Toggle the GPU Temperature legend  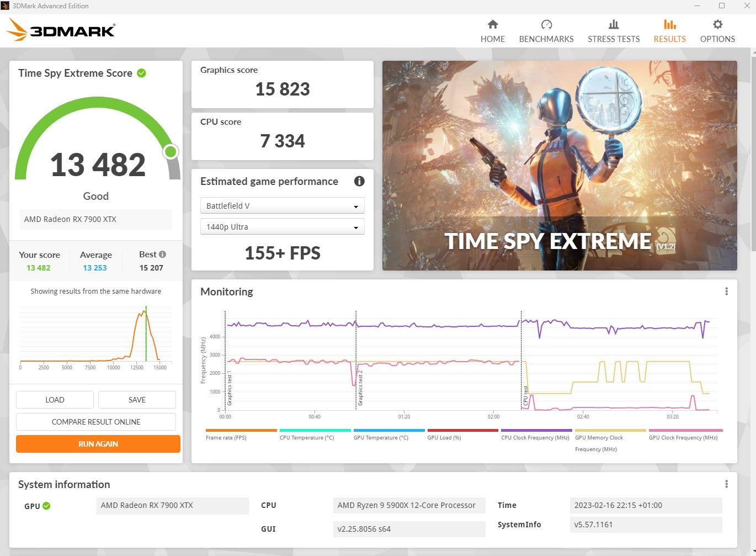[x=389, y=434]
